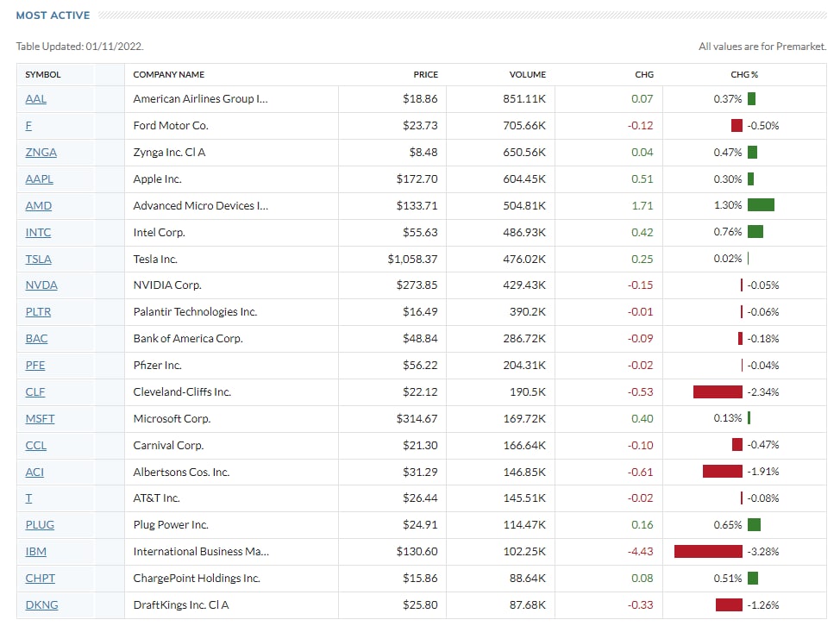Click Albertsons Cos. Inc. company name
The width and height of the screenshot is (840, 626).
[x=181, y=473]
